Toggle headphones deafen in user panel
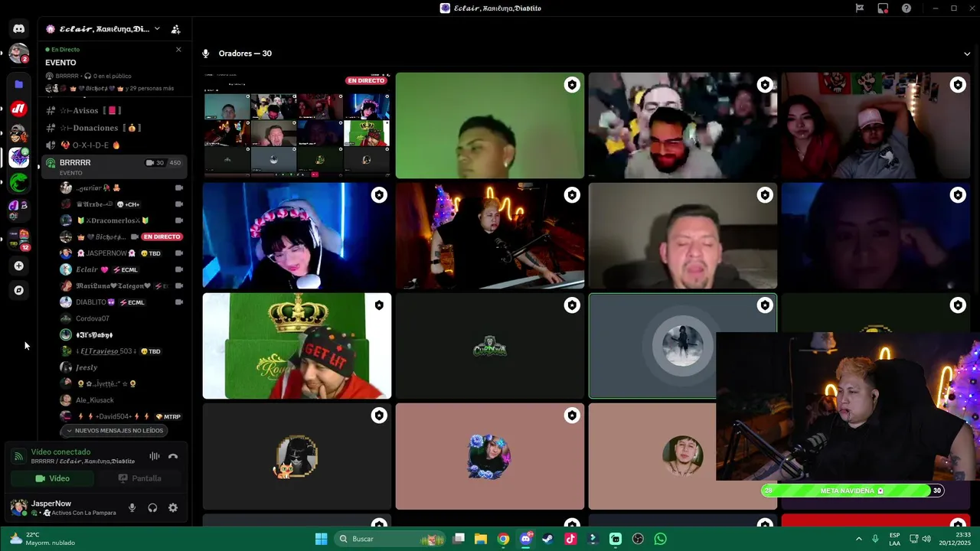980x551 pixels. pos(152,507)
